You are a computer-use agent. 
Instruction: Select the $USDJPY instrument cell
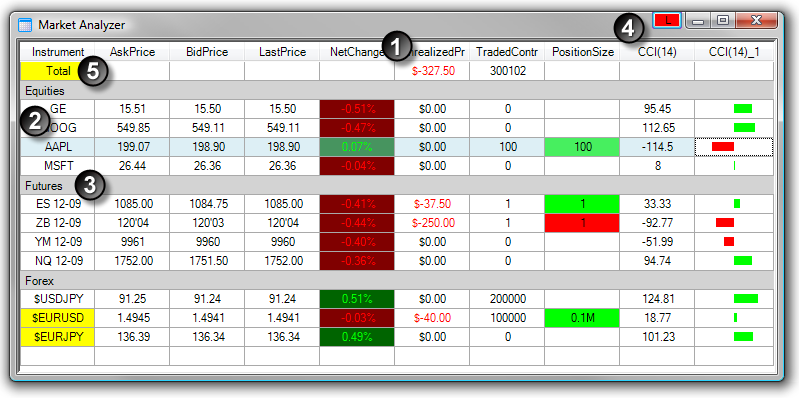[x=58, y=299]
